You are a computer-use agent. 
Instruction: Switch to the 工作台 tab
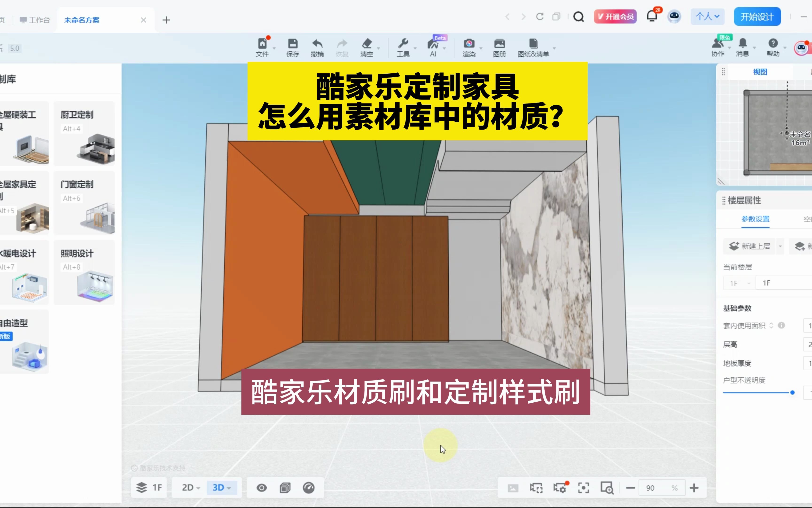[35, 20]
